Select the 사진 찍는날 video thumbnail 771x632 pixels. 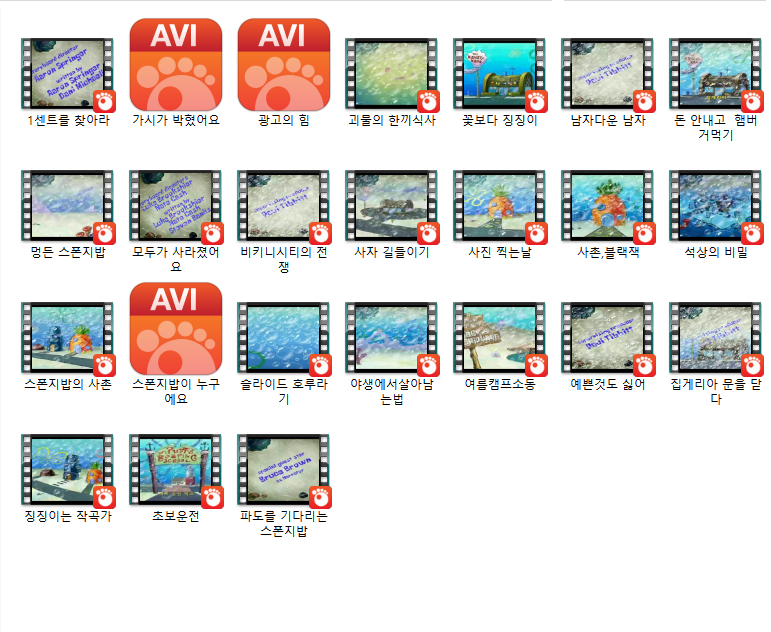(x=500, y=206)
